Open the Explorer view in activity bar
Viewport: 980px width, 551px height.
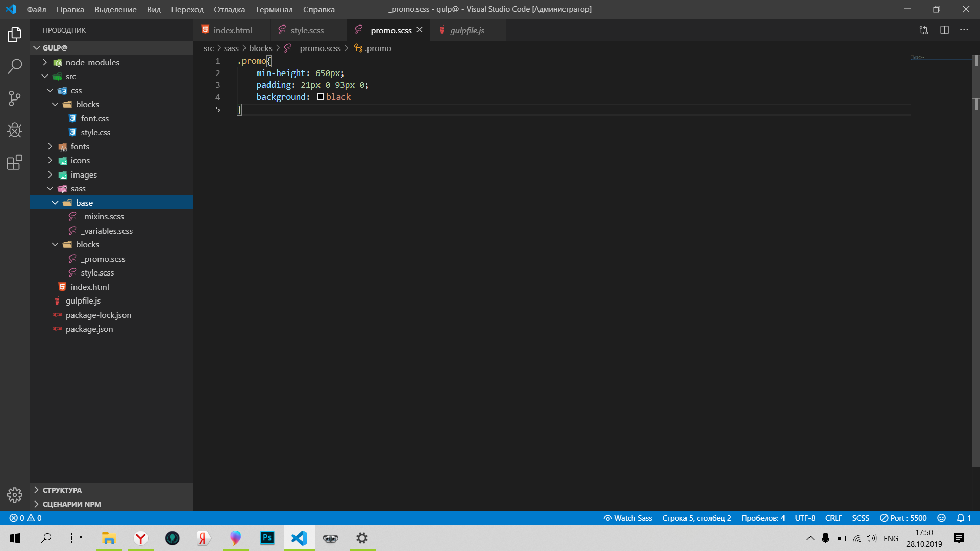pos(15,35)
